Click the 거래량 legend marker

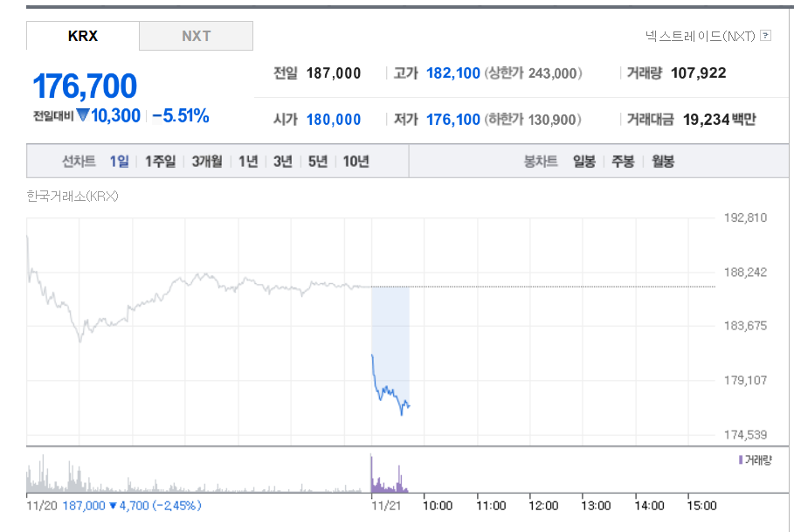click(741, 459)
